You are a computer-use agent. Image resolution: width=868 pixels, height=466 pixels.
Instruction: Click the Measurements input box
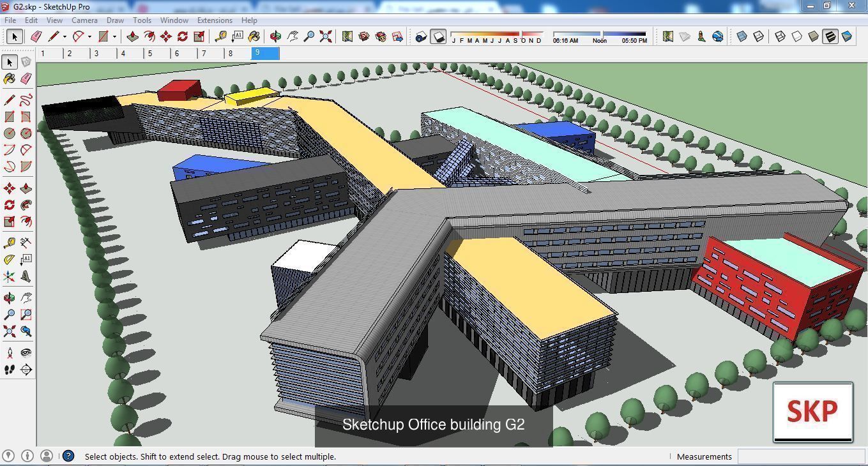click(x=802, y=456)
